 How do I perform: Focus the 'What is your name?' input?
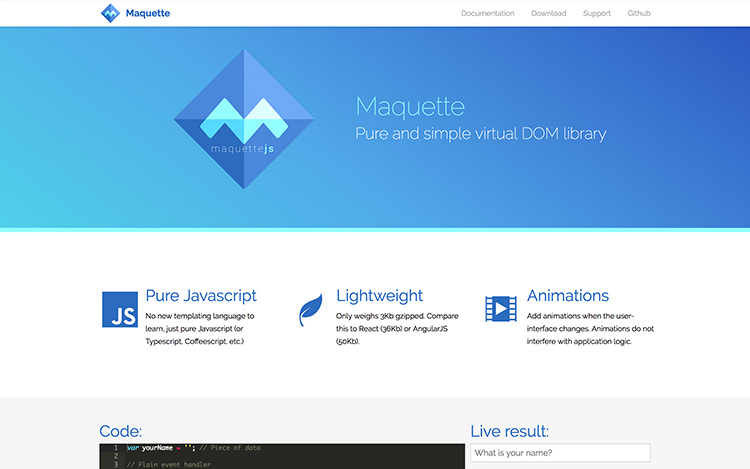tap(560, 453)
